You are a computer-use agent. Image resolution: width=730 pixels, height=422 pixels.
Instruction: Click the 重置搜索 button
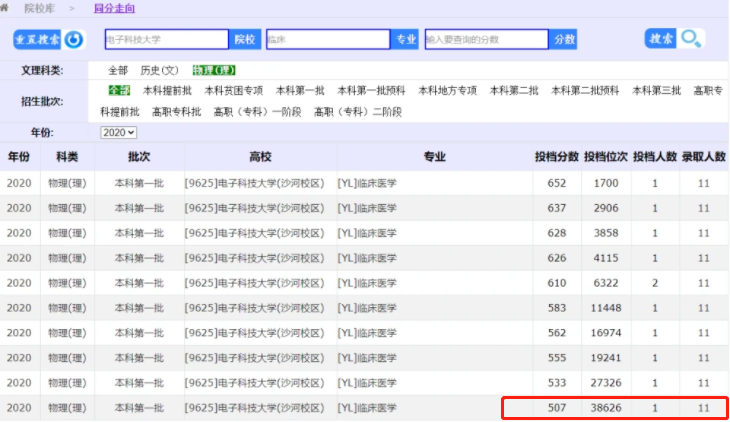click(x=37, y=40)
